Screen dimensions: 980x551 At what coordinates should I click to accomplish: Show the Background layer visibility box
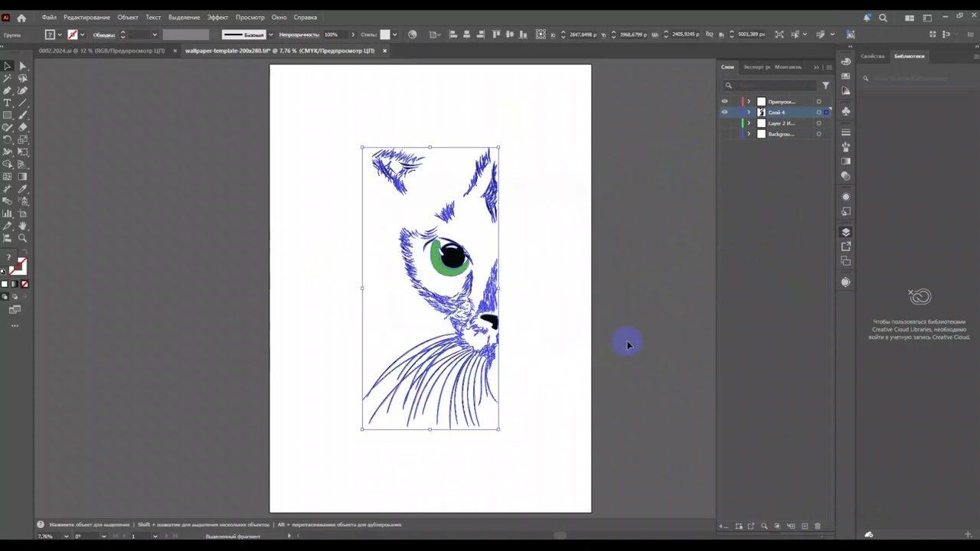tap(724, 134)
